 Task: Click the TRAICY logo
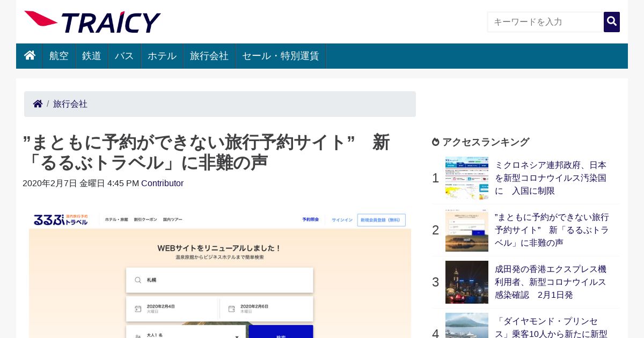coord(92,22)
